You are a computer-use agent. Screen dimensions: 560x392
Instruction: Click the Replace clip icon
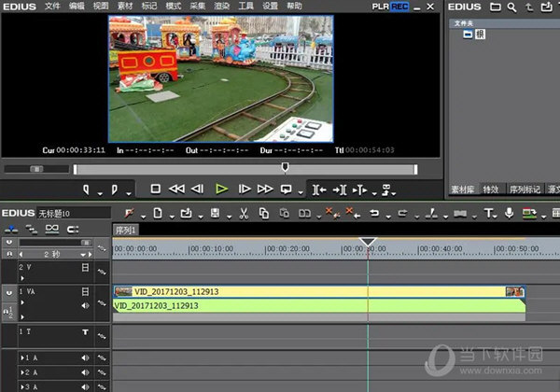coord(304,213)
